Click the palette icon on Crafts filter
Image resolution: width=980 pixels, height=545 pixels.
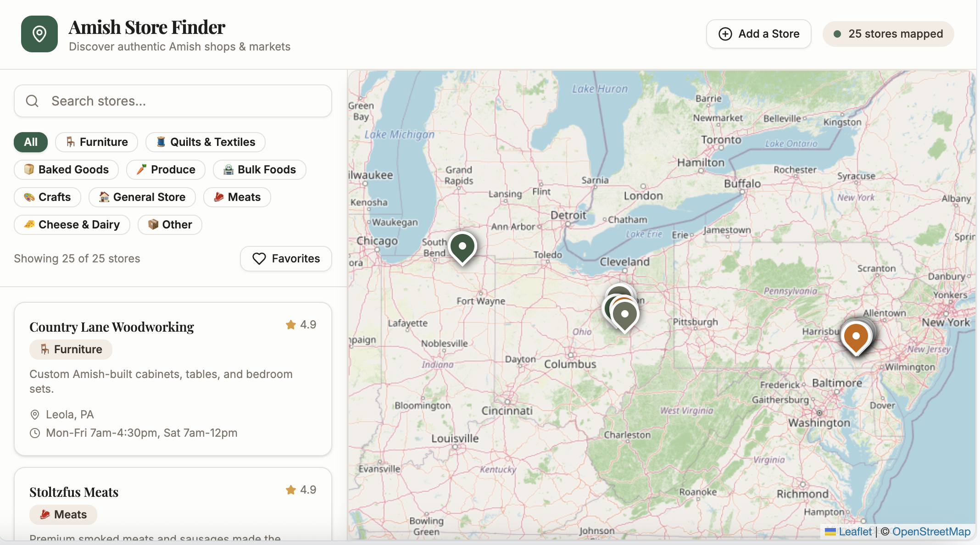click(29, 197)
